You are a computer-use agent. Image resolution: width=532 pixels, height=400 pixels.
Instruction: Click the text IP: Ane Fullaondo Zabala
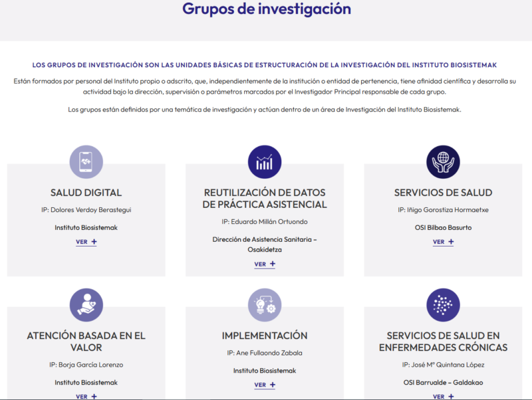click(265, 353)
